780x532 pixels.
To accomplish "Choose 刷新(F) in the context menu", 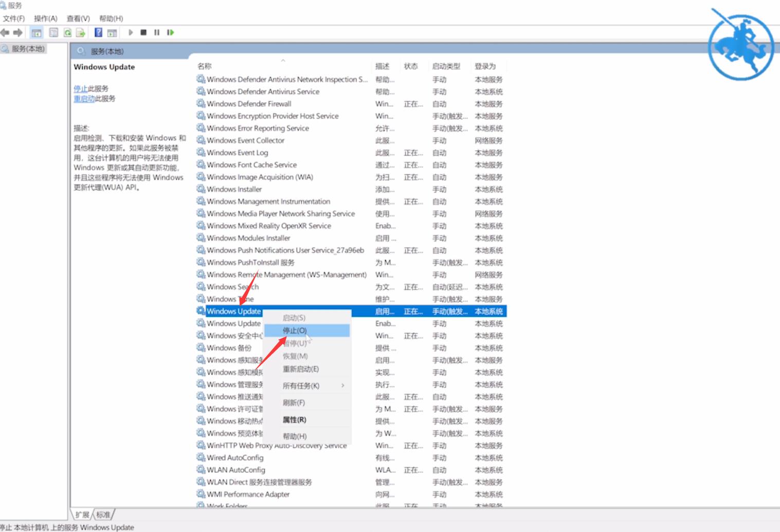I will 307,402.
